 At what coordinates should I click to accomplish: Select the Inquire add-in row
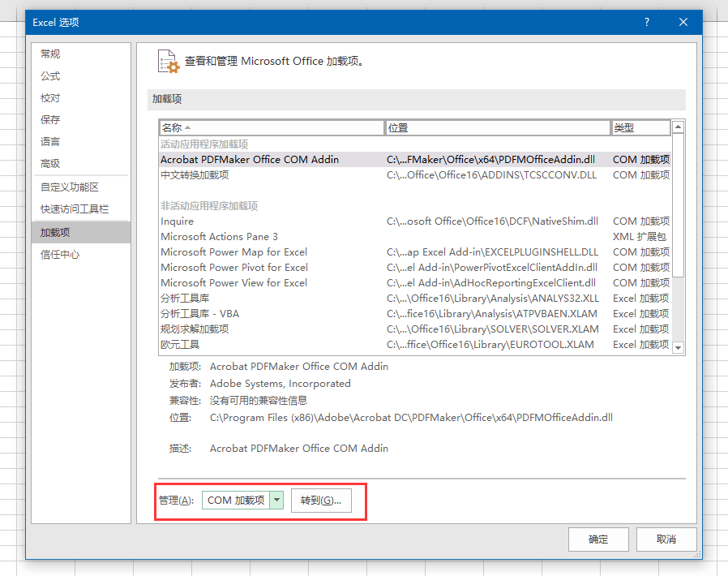click(x=414, y=221)
